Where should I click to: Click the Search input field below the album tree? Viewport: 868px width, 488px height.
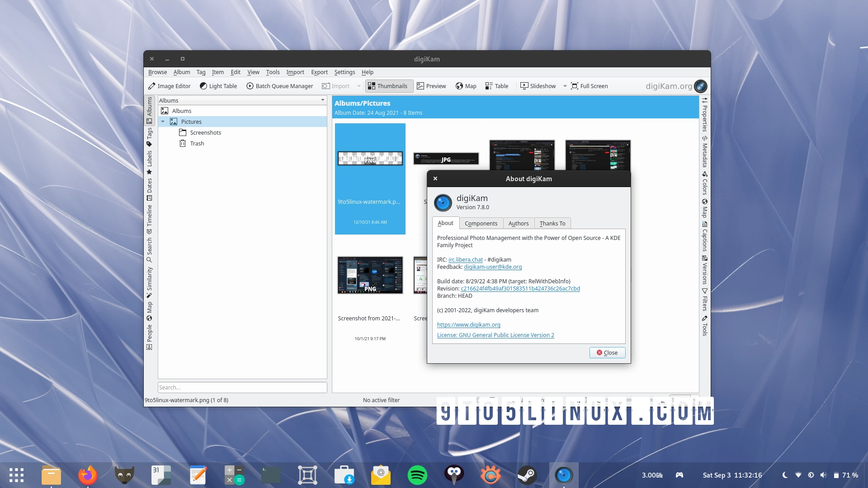click(242, 387)
